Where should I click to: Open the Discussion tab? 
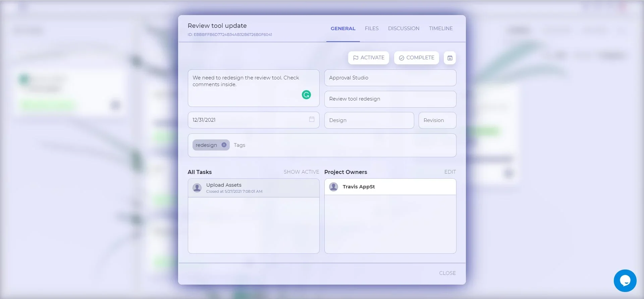[x=404, y=28]
